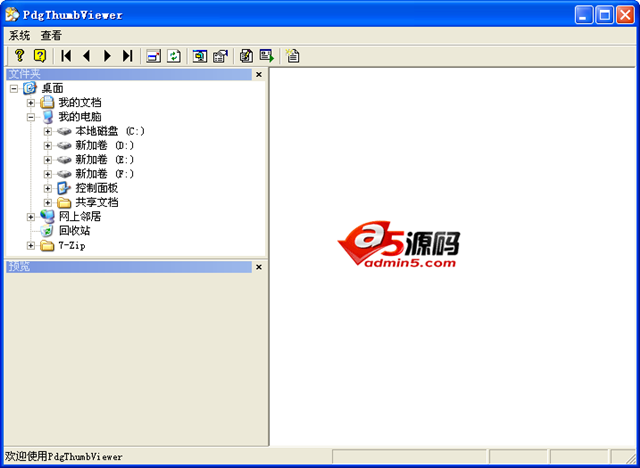Image resolution: width=640 pixels, height=468 pixels.
Task: Click the export with green arrow icon
Action: [x=267, y=55]
